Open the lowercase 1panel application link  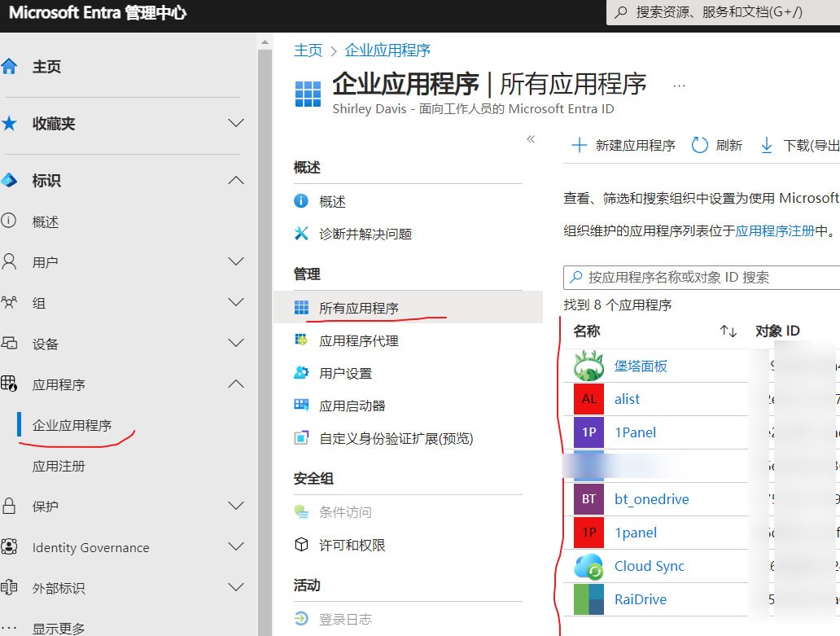(x=636, y=533)
